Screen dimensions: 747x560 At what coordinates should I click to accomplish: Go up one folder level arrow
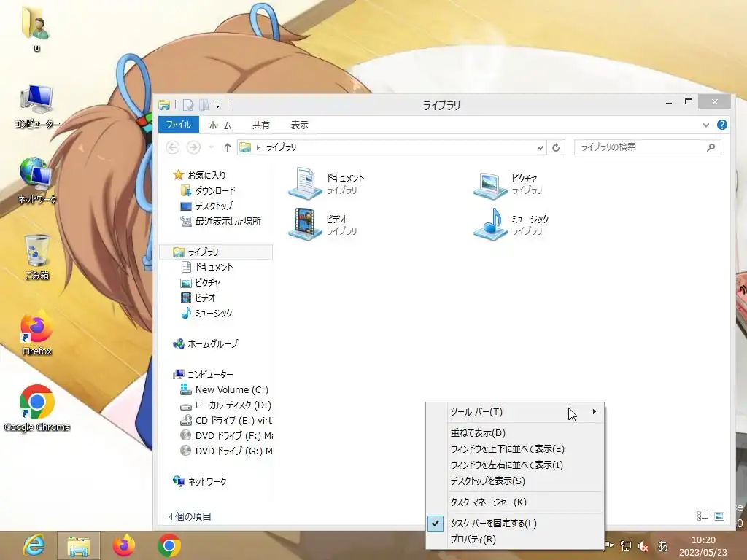(228, 147)
